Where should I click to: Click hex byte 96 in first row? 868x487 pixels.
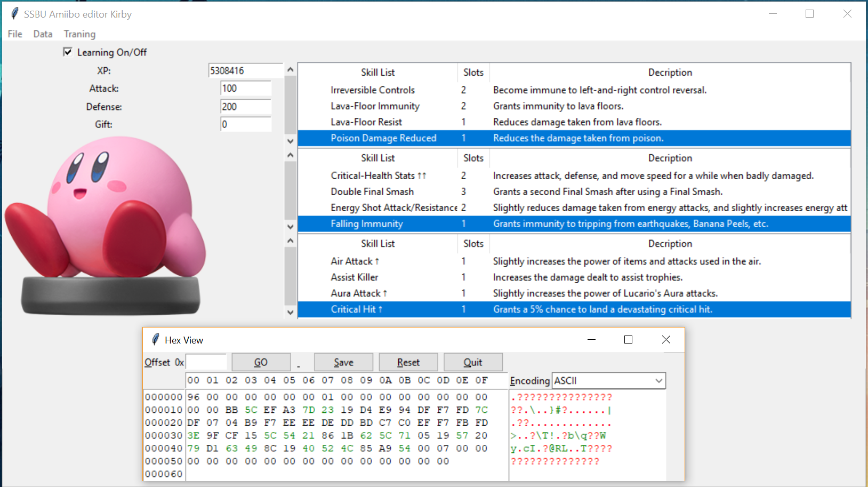tap(194, 397)
